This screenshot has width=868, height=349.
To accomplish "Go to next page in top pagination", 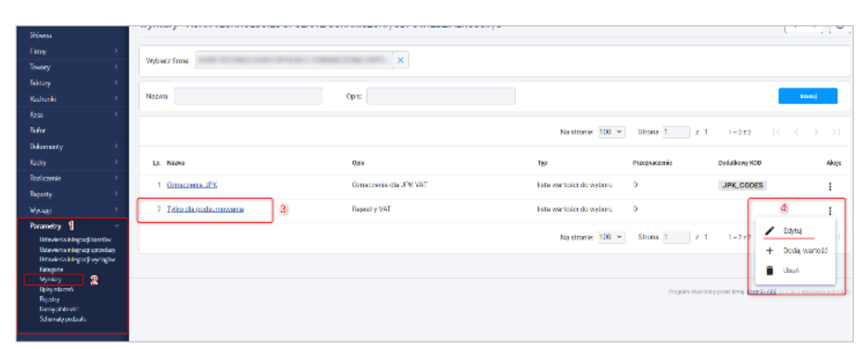I will click(815, 132).
